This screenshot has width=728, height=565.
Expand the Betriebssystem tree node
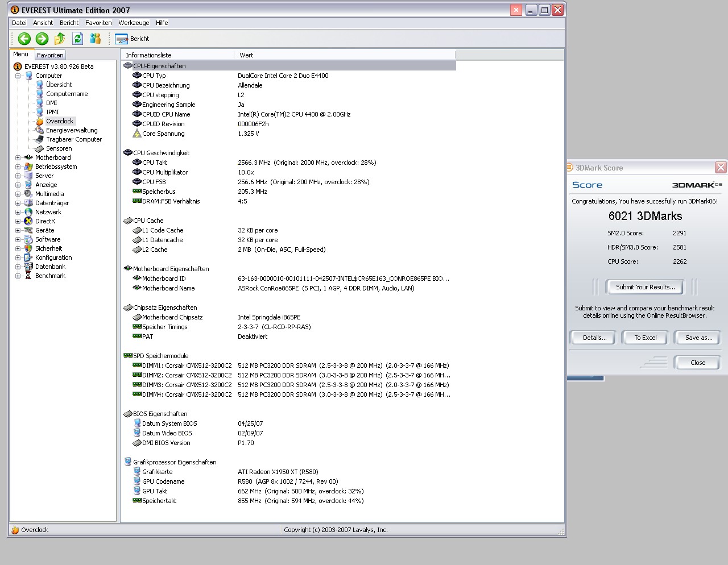(x=18, y=167)
